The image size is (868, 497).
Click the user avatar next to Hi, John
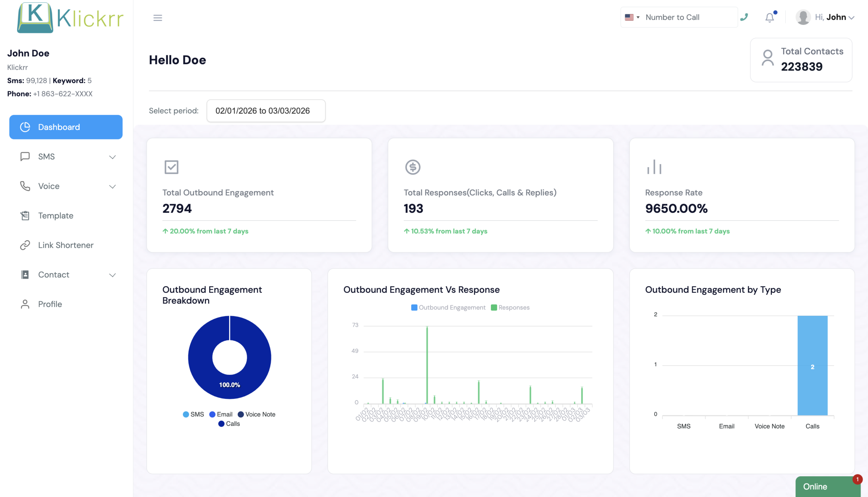click(x=803, y=17)
